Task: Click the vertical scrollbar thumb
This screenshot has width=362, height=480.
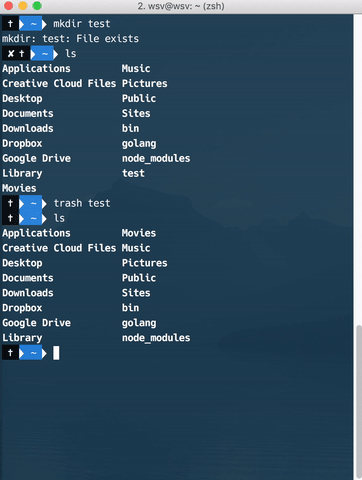Action: 359,402
